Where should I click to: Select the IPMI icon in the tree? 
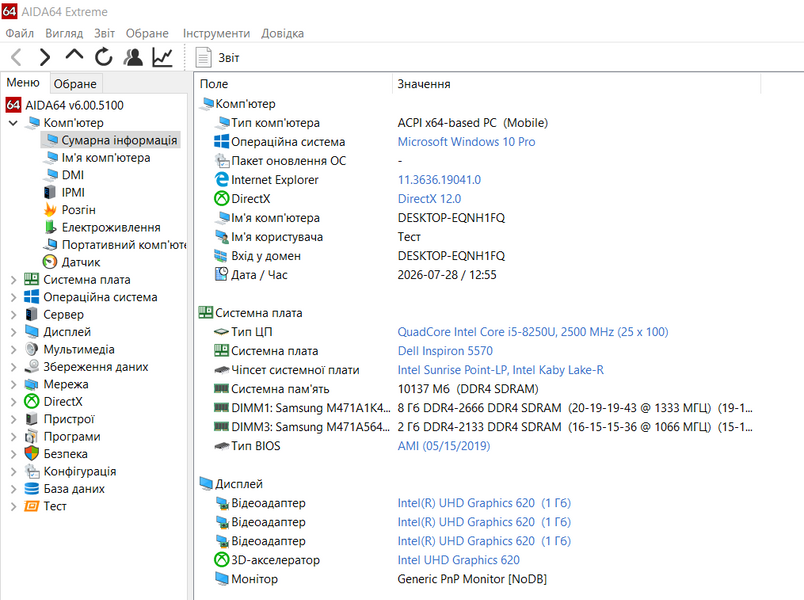(50, 192)
